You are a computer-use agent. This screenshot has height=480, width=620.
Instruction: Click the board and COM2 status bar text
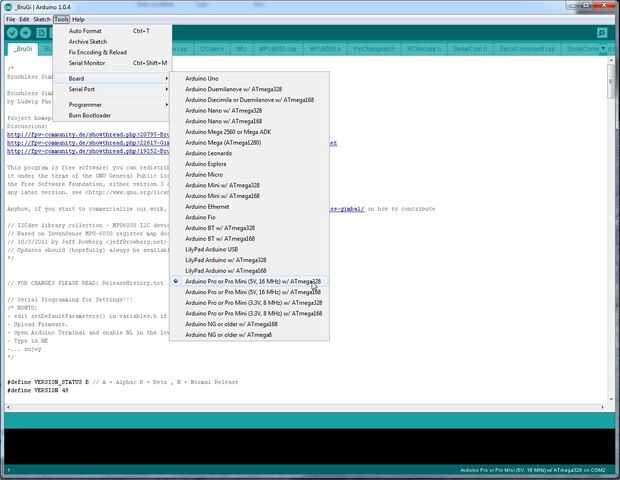[x=533, y=470]
